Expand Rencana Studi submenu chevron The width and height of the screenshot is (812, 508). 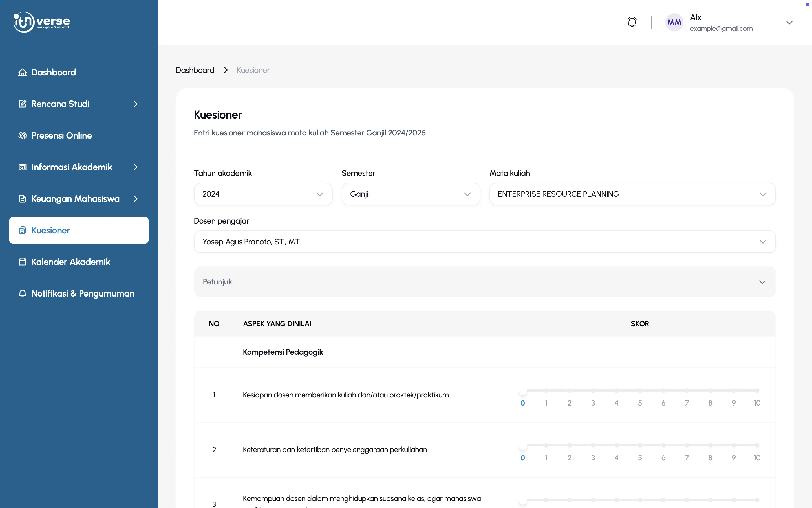click(136, 104)
